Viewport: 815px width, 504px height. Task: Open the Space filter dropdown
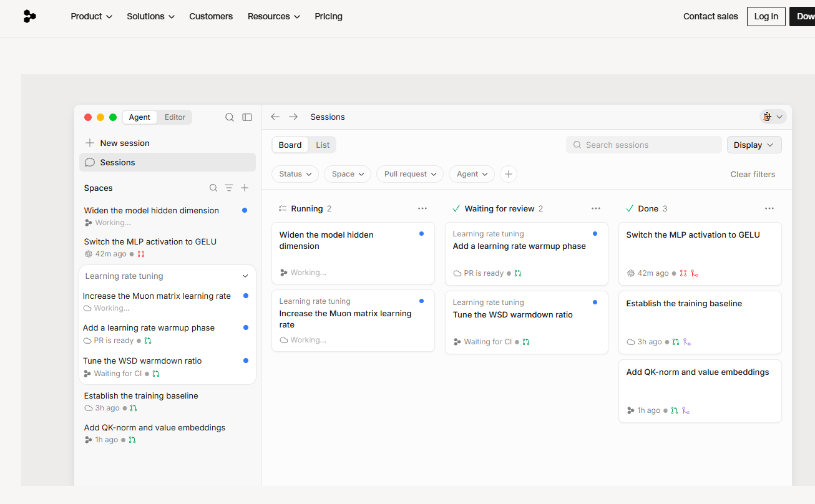[348, 174]
